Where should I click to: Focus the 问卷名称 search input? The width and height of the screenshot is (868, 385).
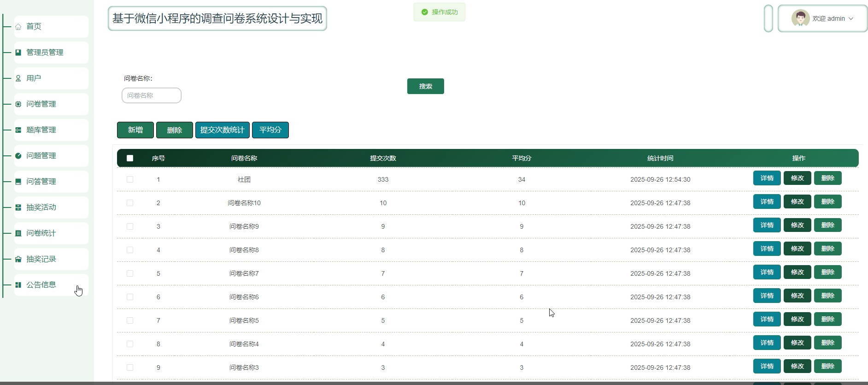point(152,95)
